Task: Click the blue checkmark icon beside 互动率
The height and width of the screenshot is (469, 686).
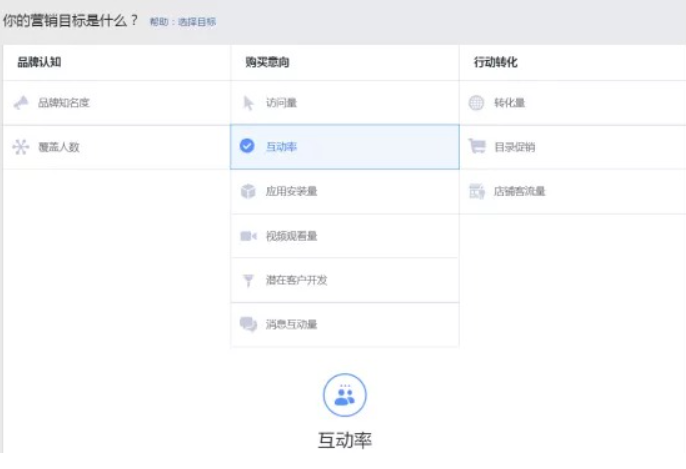Action: tap(247, 146)
